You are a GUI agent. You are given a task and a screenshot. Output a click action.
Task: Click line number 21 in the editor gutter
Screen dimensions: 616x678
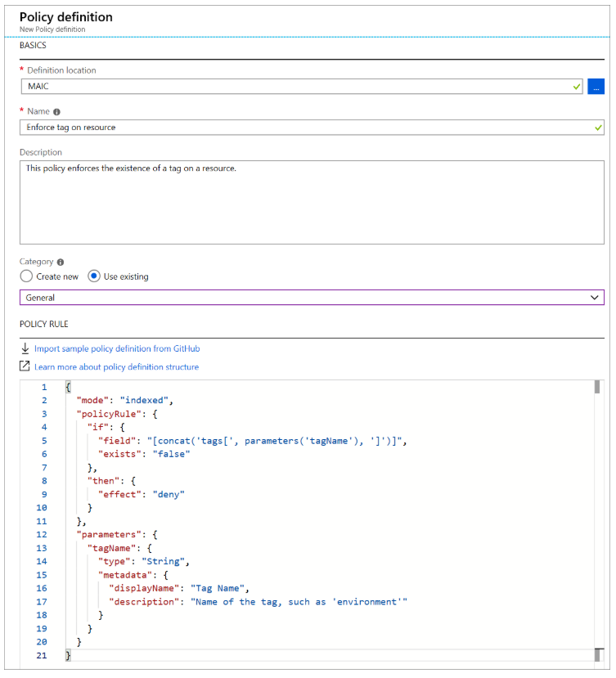tap(42, 656)
